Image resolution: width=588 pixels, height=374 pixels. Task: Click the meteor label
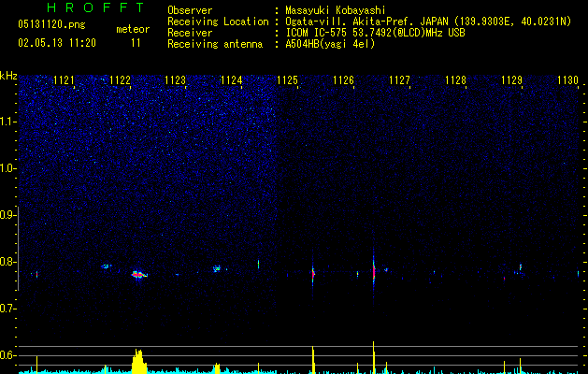(x=133, y=29)
